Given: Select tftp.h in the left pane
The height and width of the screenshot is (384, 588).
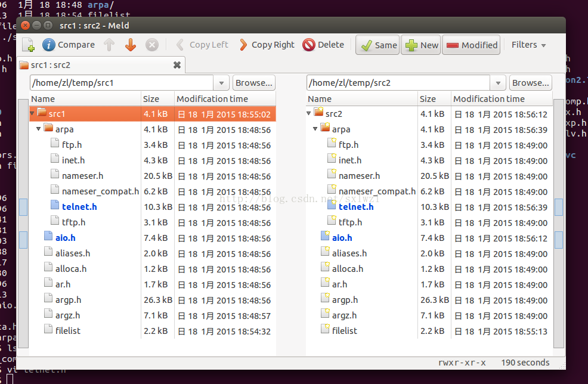Looking at the screenshot, I should [x=73, y=222].
